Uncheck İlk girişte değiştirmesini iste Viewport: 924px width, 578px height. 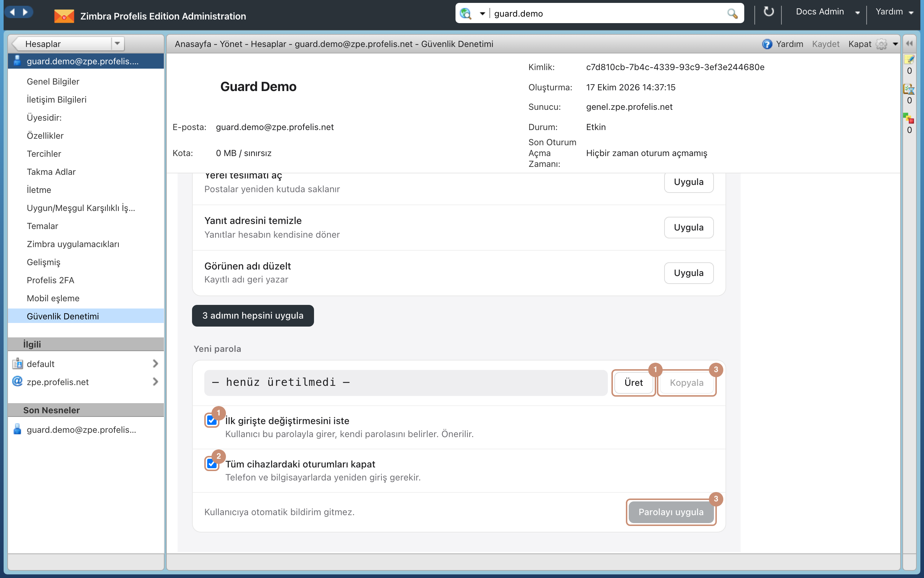pos(212,420)
